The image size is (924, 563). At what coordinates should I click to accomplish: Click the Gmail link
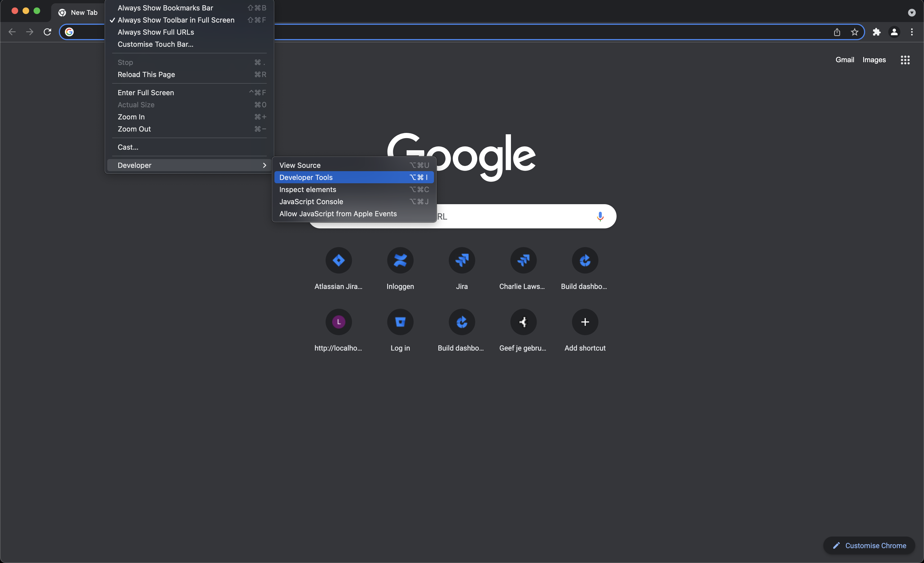(845, 60)
